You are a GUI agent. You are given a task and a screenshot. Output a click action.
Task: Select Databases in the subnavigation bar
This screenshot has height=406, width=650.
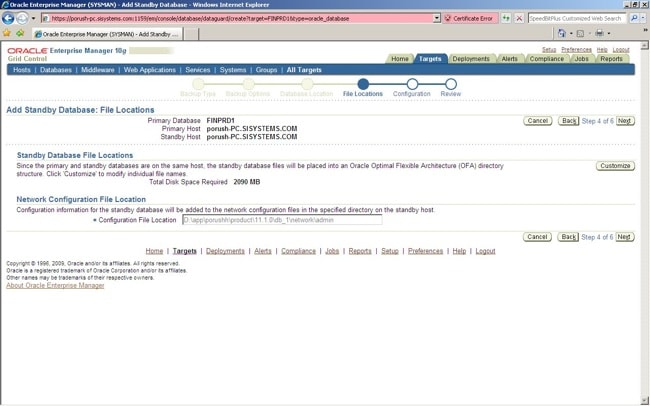click(x=56, y=70)
